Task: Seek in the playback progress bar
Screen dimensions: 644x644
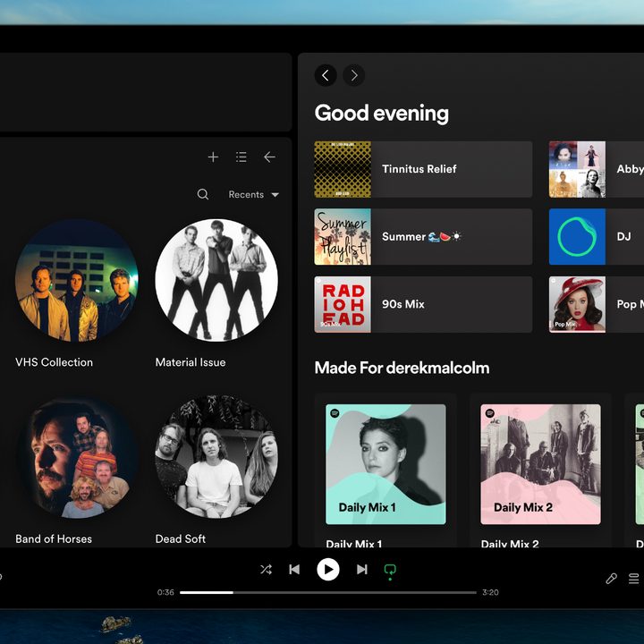Action: [328, 592]
